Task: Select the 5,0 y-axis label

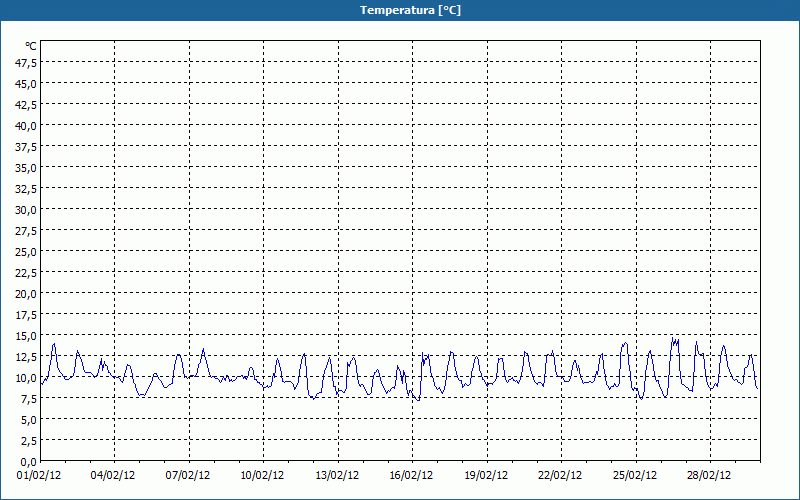Action: (x=29, y=420)
